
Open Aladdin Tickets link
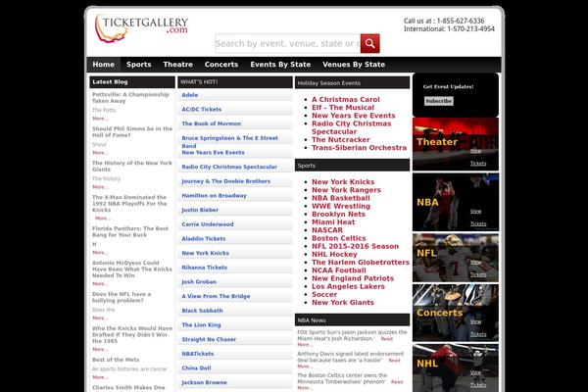pos(204,238)
